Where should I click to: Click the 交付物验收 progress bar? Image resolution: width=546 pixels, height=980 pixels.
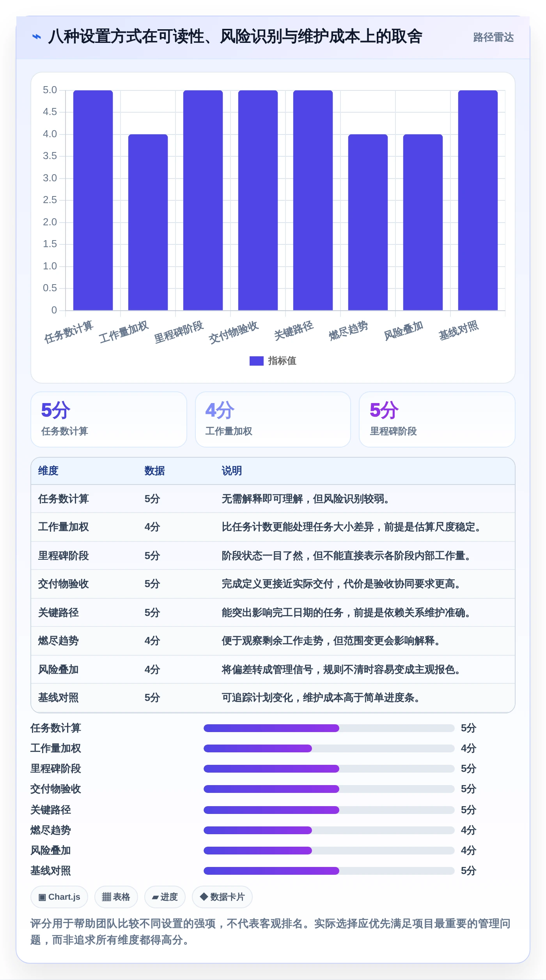click(329, 789)
